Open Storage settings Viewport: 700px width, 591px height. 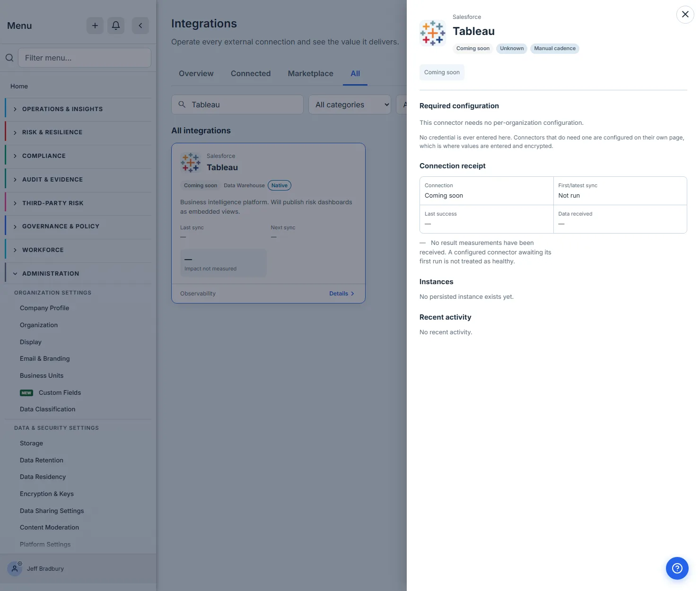click(x=31, y=443)
